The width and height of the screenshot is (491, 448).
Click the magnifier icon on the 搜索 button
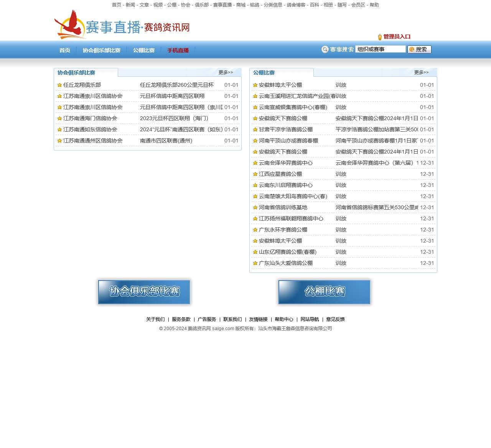pyautogui.click(x=412, y=50)
